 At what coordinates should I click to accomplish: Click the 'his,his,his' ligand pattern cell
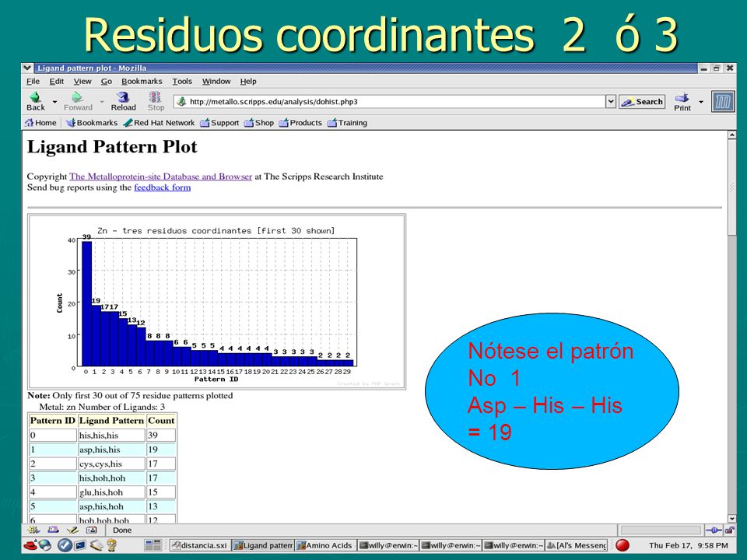(111, 436)
